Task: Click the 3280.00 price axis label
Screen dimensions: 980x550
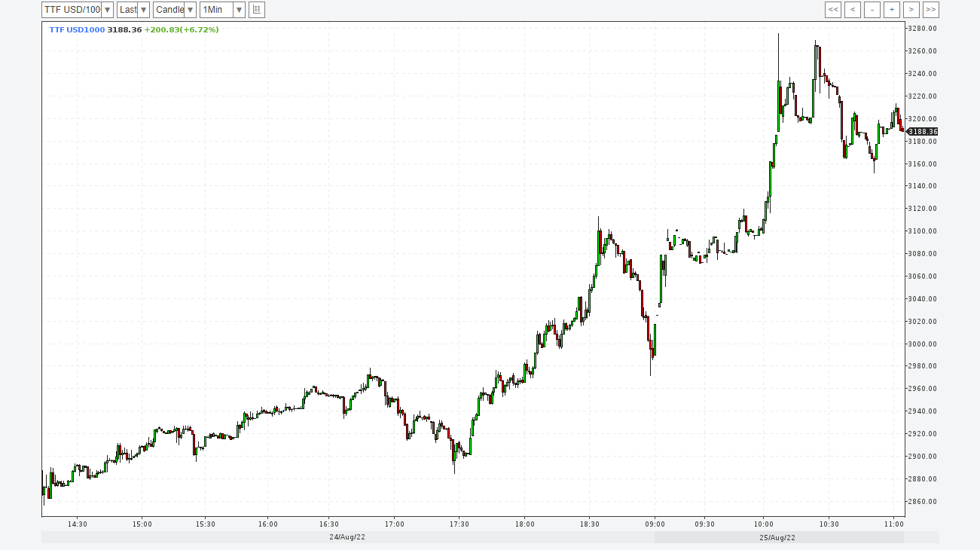Action: [922, 29]
